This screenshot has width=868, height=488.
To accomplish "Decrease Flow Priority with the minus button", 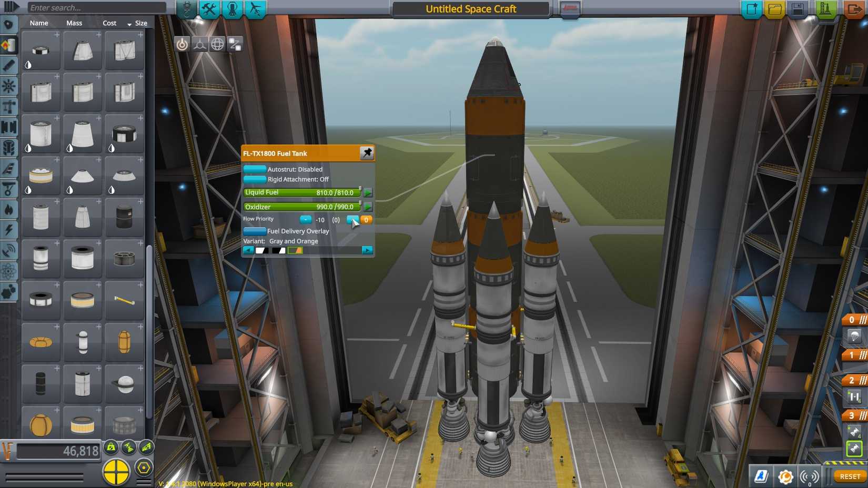I will click(x=305, y=220).
